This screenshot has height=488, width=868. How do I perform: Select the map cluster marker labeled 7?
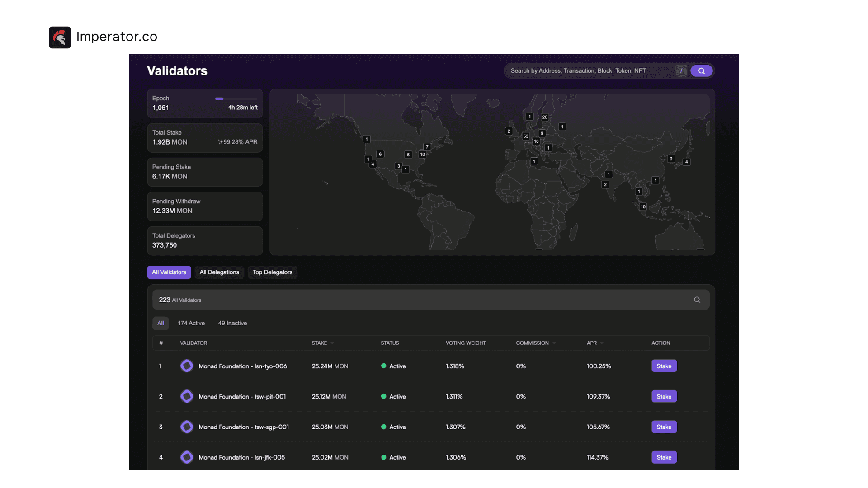pos(427,147)
